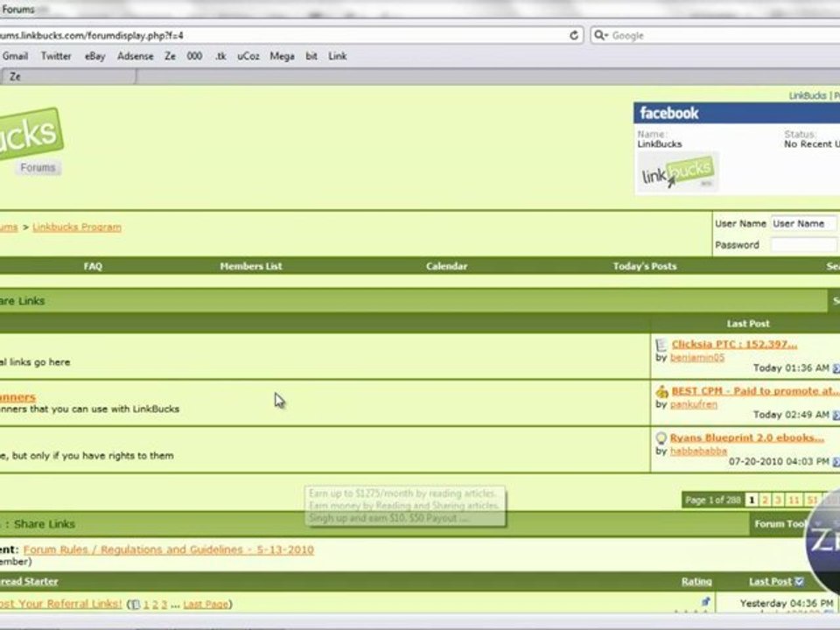840x630 pixels.
Task: Go to page 2 of the forum
Action: (765, 500)
